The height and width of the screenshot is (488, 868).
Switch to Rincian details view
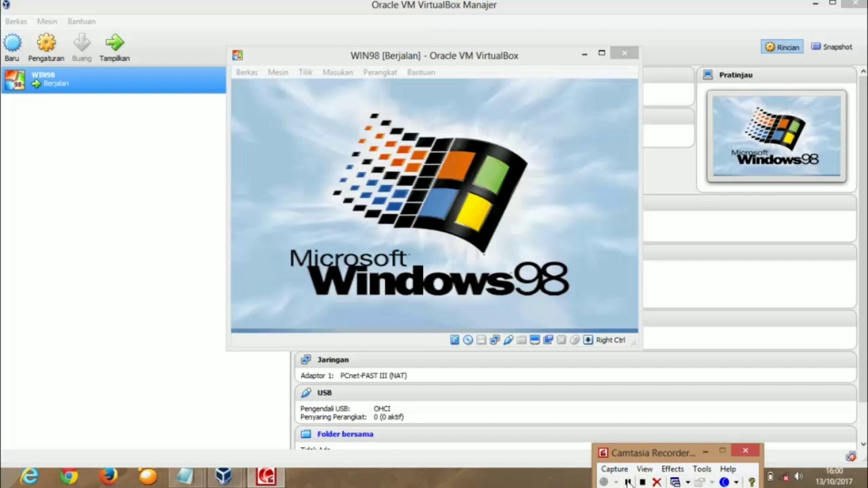[782, 47]
